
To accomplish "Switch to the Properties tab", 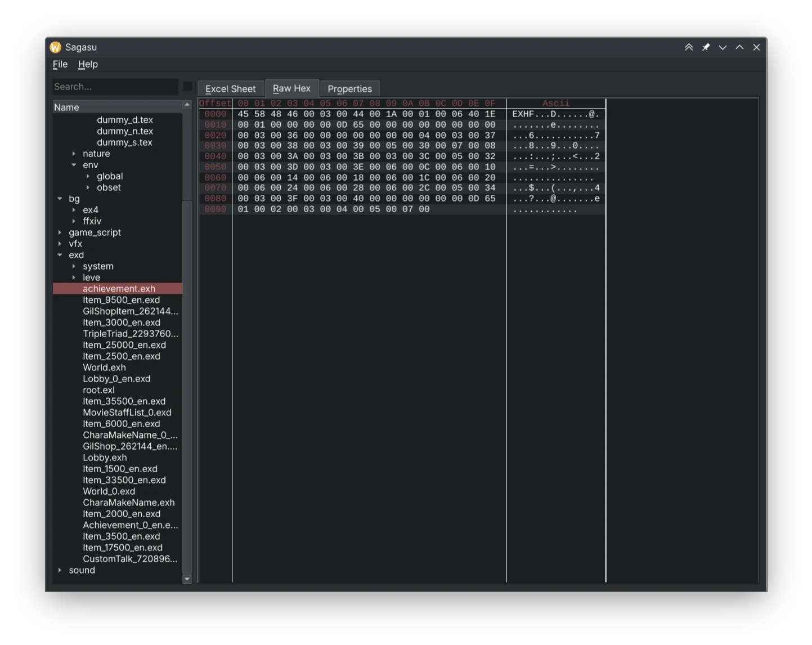I will click(349, 89).
